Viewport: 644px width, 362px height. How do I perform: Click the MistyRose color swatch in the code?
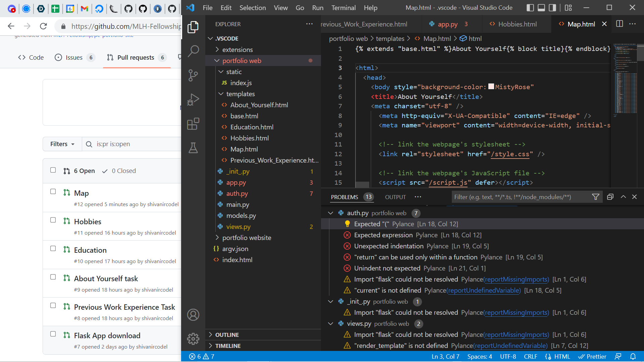[491, 86]
